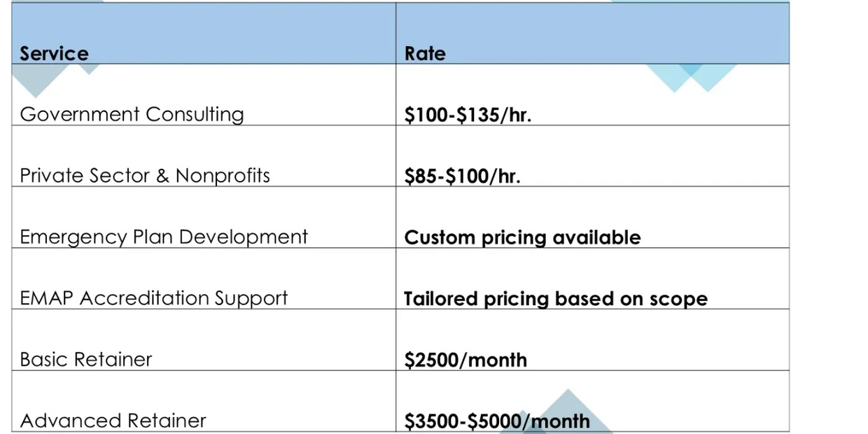868x434 pixels.
Task: Click the Service column header
Action: [x=55, y=54]
